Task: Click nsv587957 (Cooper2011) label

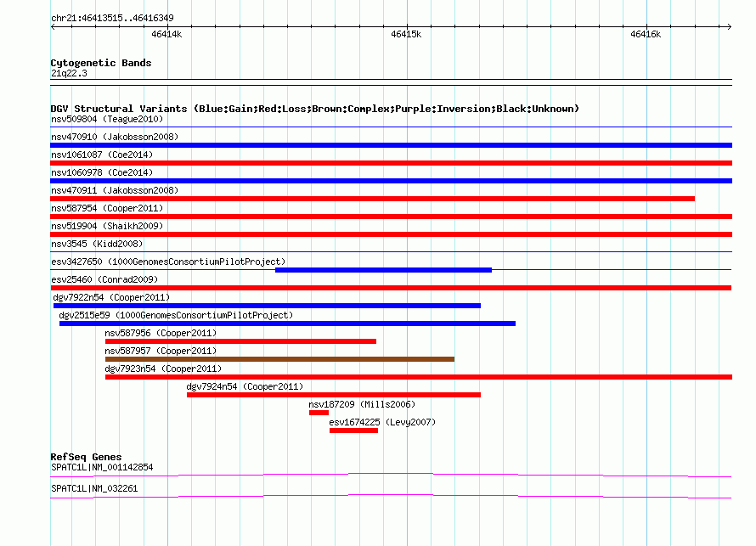Action: 161,351
